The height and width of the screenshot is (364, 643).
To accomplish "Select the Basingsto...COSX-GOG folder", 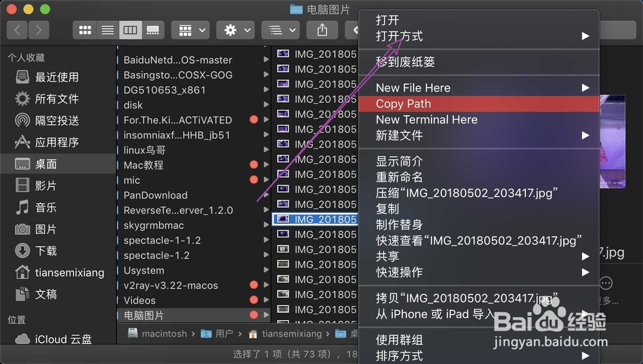I will pyautogui.click(x=194, y=75).
